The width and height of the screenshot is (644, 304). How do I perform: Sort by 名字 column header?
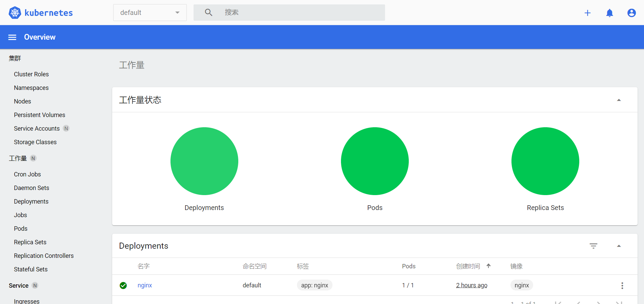[144, 266]
